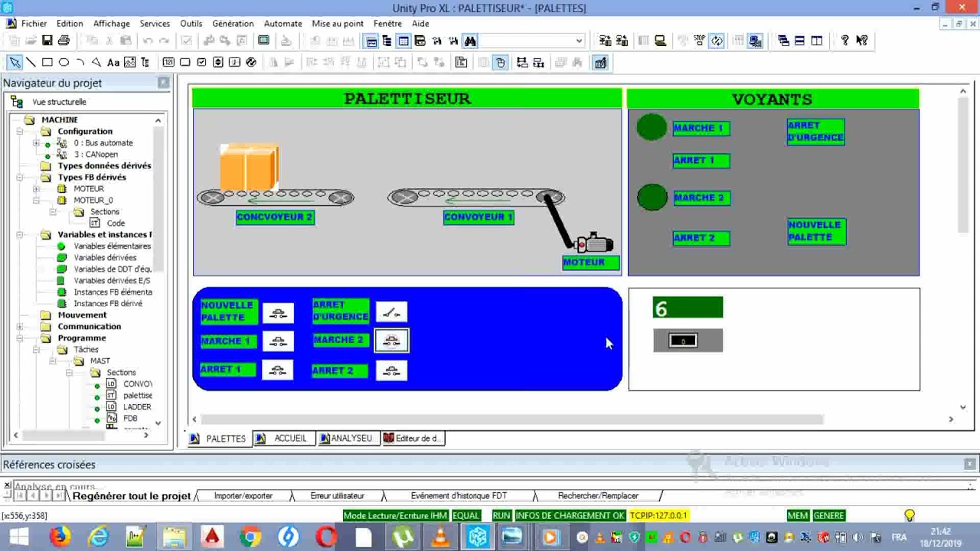Click the mouse control toggle icon
Screen dimensions: 980x551
500,63
